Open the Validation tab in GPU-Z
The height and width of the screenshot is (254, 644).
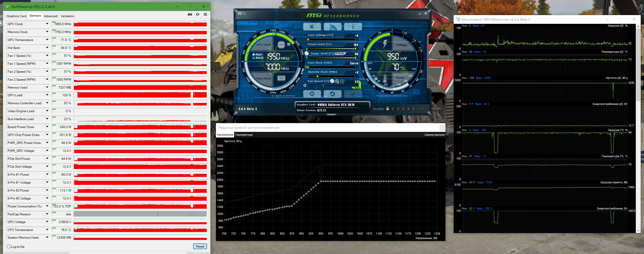click(x=68, y=16)
